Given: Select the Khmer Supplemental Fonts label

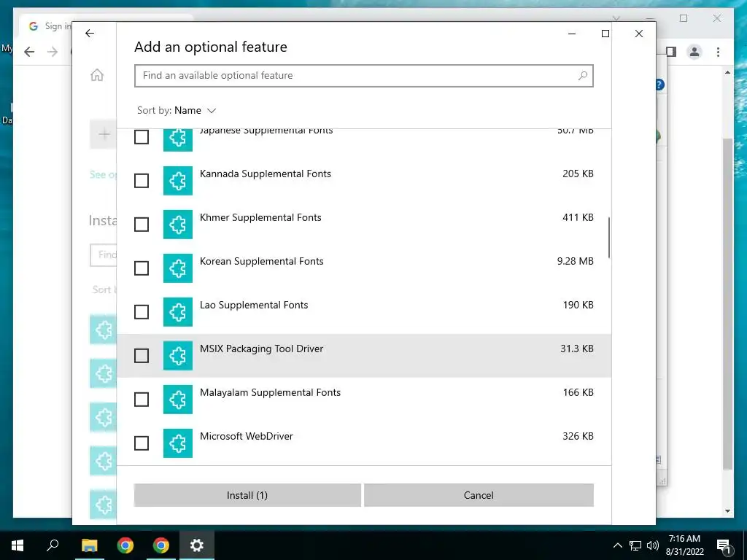Looking at the screenshot, I should point(260,217).
